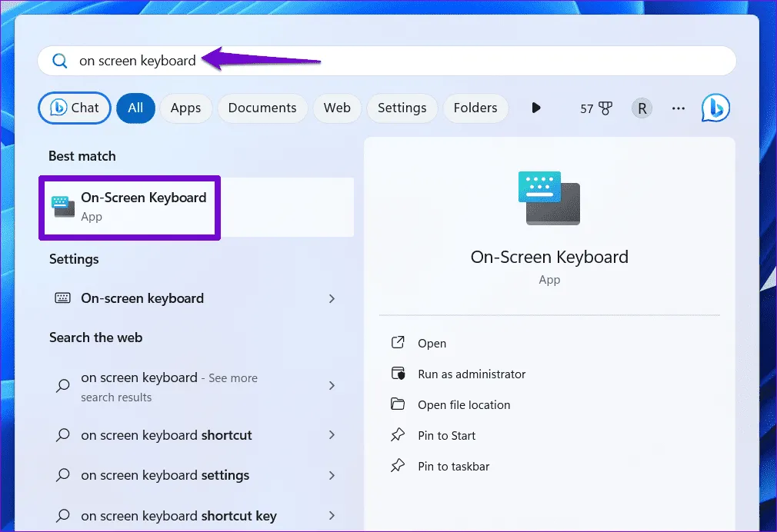This screenshot has height=532, width=777.
Task: Choose Run as administrator
Action: pyautogui.click(x=471, y=374)
